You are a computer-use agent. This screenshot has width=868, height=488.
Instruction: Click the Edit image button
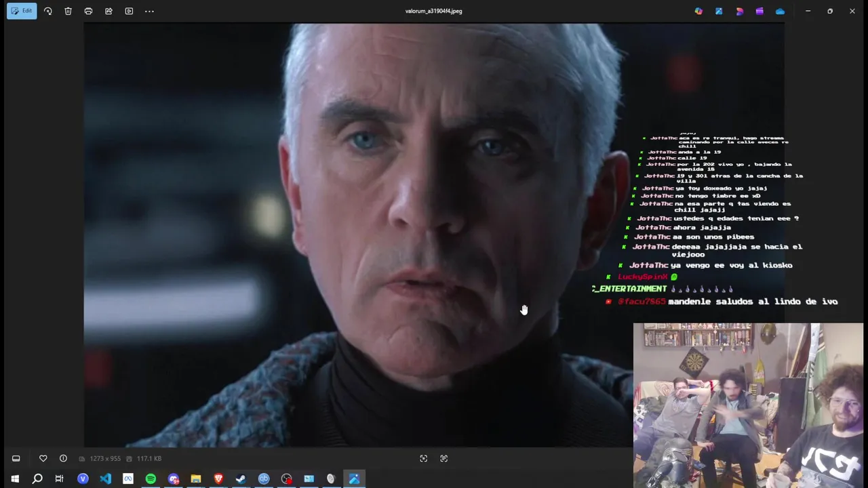click(x=22, y=11)
